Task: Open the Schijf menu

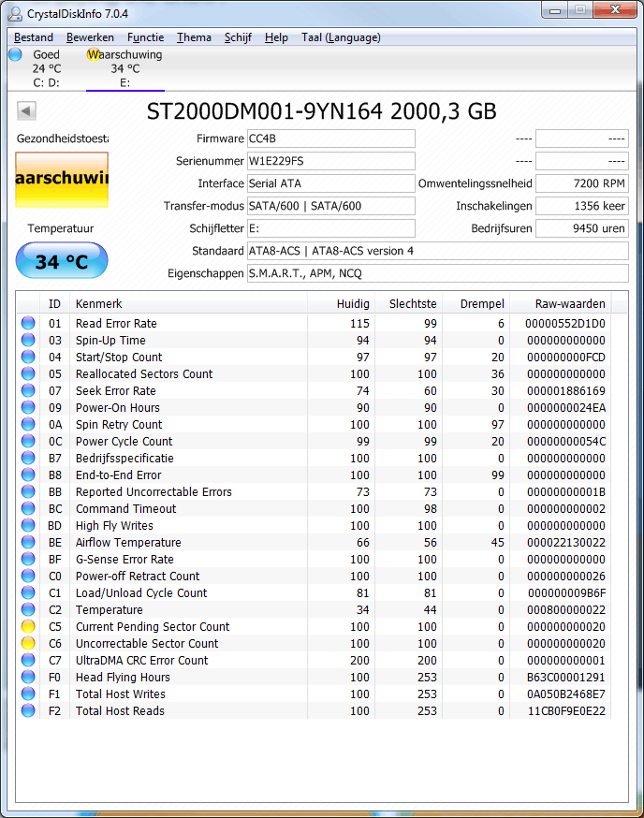Action: pos(238,37)
